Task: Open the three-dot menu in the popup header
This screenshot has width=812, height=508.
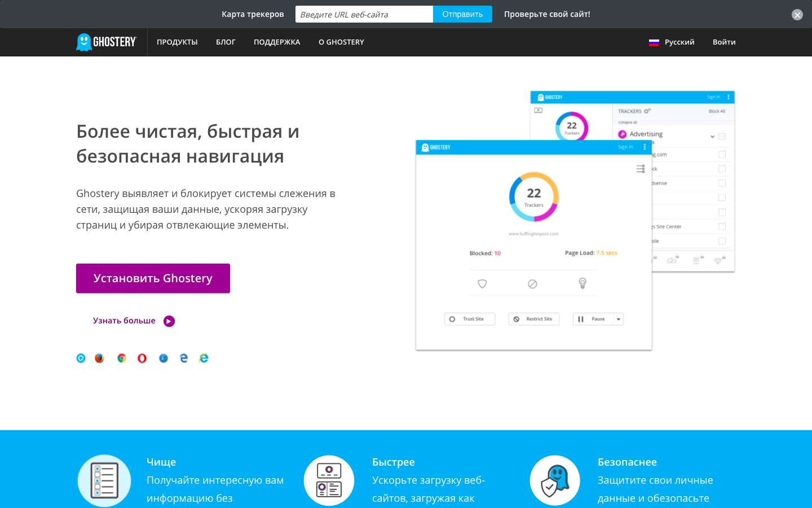Action: click(x=645, y=146)
